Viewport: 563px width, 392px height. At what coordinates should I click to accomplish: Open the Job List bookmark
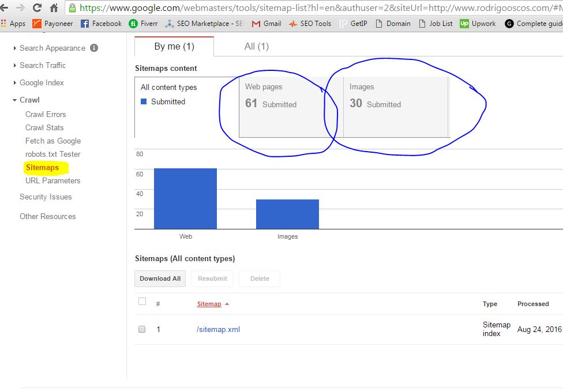(x=436, y=24)
